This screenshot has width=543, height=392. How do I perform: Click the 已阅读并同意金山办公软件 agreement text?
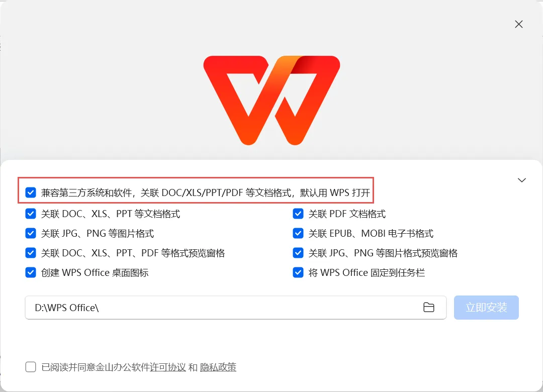(x=96, y=367)
